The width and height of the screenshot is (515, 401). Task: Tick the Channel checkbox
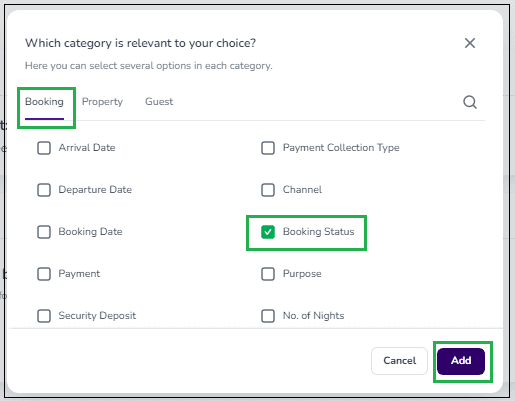coord(268,190)
